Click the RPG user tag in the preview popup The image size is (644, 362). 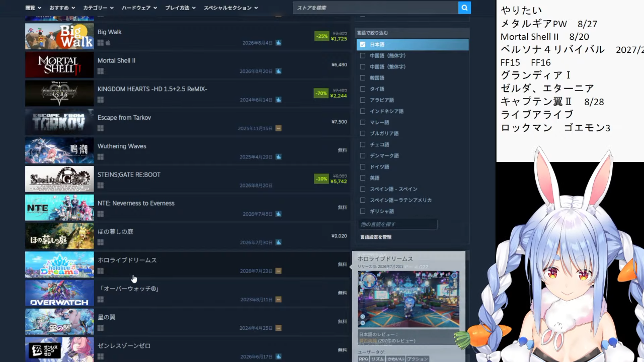[x=363, y=359]
